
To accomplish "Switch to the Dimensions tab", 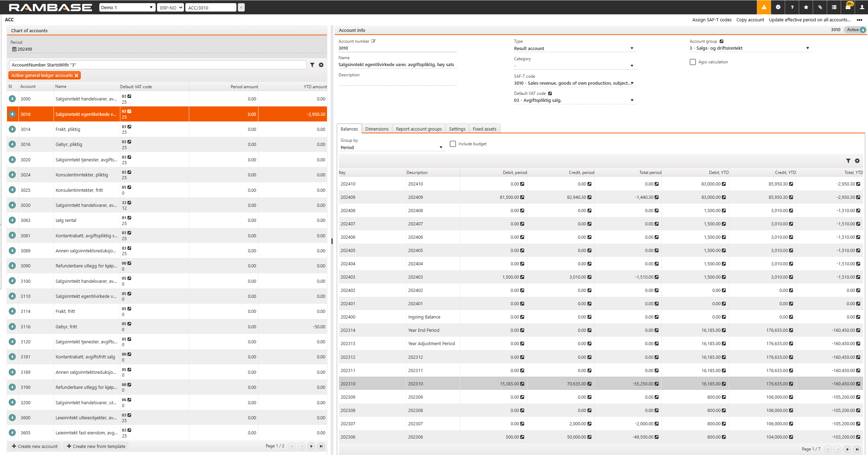I will click(x=377, y=129).
